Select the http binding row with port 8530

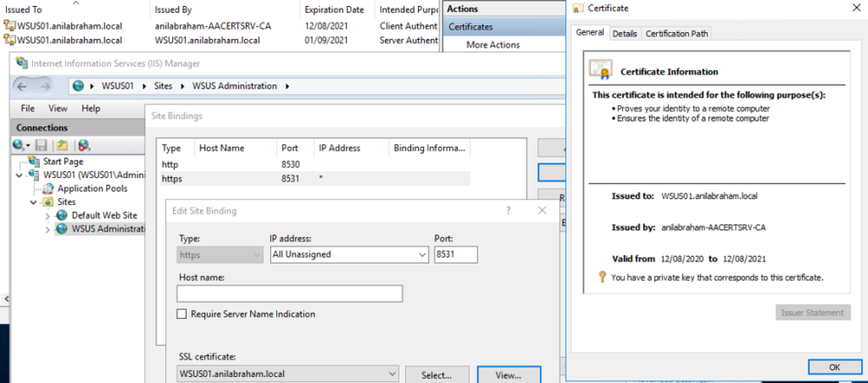click(x=314, y=164)
